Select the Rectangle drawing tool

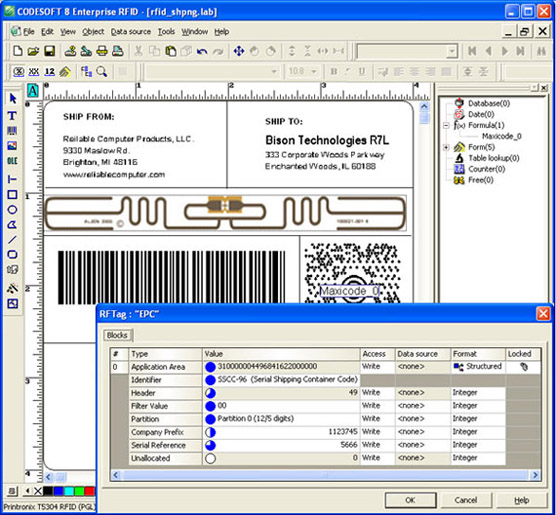click(12, 194)
